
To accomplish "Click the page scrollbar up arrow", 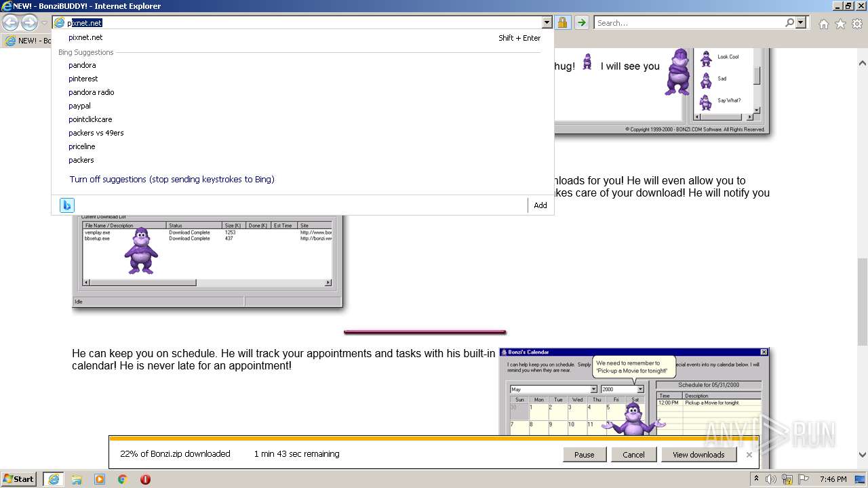I will (863, 63).
